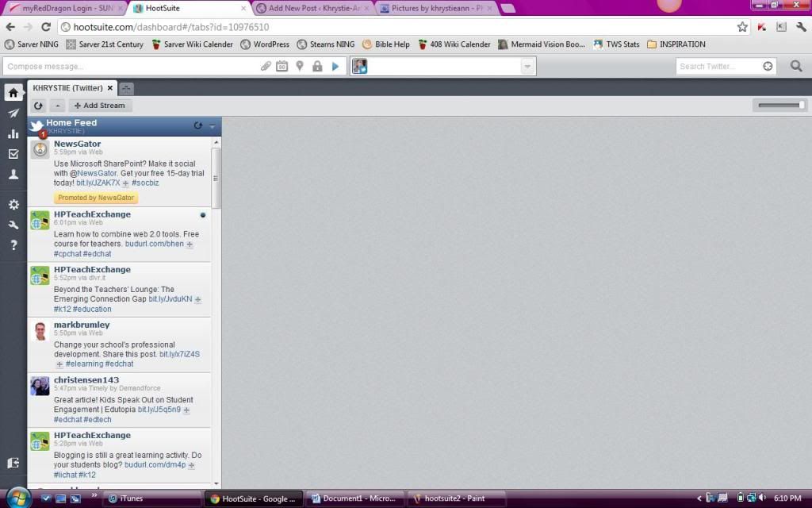Open the Help question mark icon
Image resolution: width=812 pixels, height=508 pixels.
tap(13, 244)
